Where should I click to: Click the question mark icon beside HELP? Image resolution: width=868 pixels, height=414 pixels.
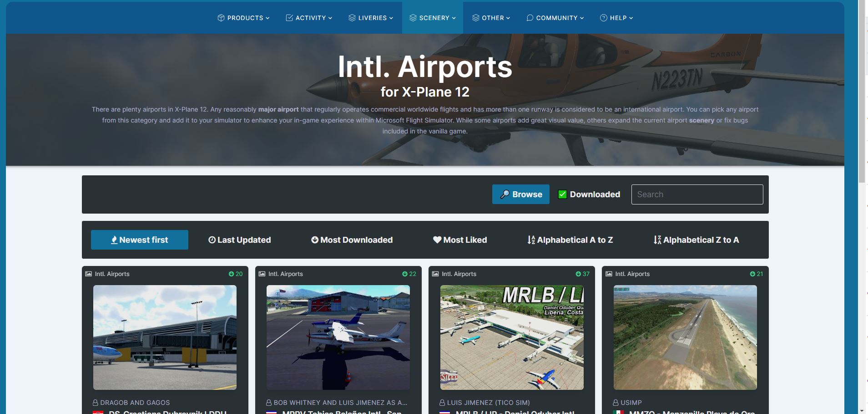(604, 18)
